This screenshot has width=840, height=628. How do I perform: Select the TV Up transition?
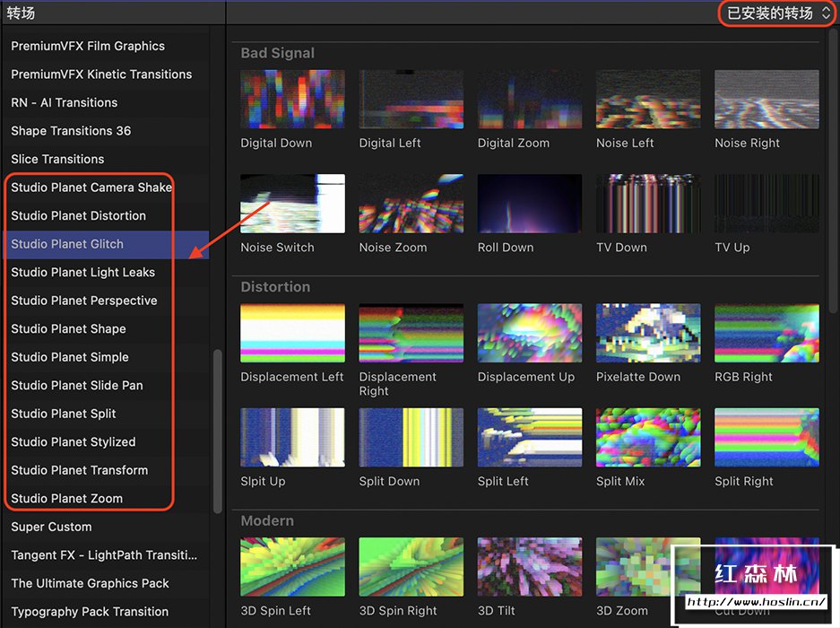click(x=766, y=204)
